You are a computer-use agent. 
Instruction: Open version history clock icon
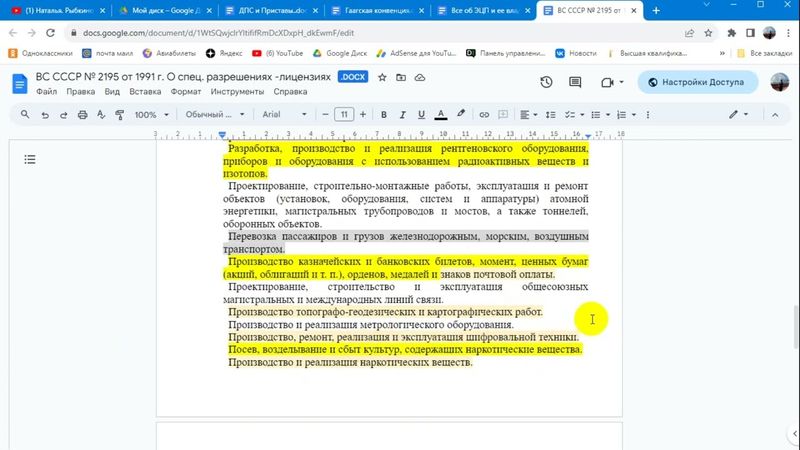click(546, 82)
